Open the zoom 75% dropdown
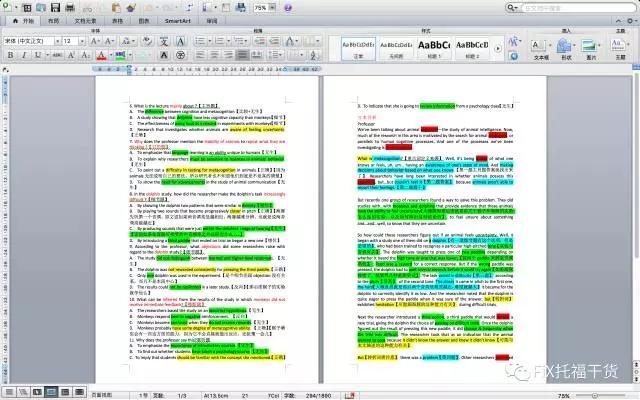This screenshot has width=640, height=400. click(x=272, y=7)
